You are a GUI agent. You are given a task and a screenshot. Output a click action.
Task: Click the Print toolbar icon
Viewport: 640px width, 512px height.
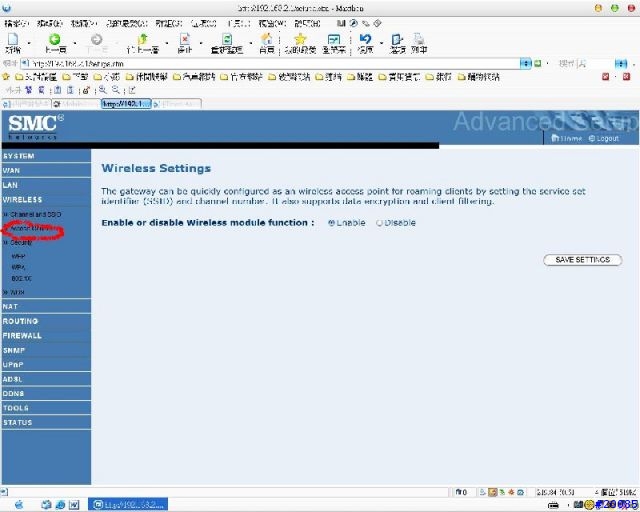419,39
